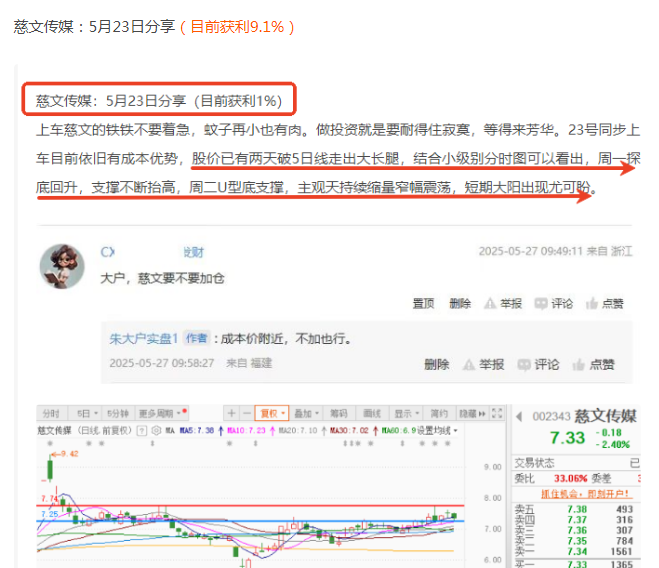659x568 pixels.
Task: Open the 复权 dropdown
Action: 272,414
